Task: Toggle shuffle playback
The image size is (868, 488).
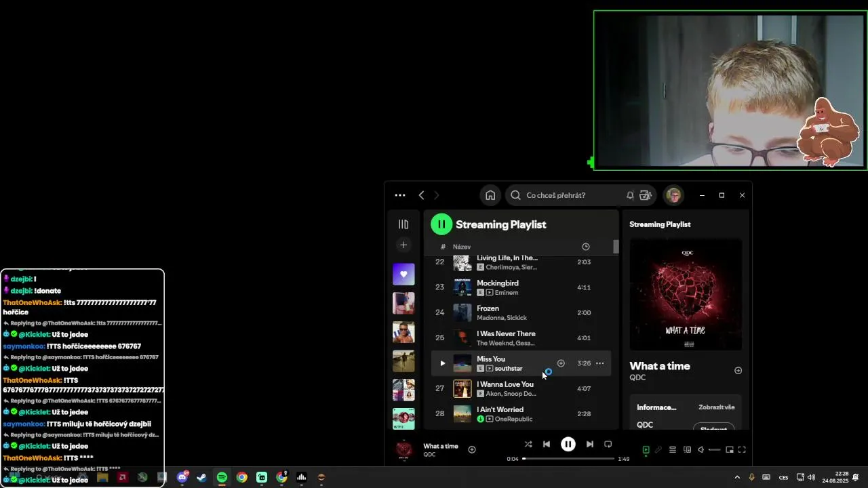Action: click(x=528, y=445)
